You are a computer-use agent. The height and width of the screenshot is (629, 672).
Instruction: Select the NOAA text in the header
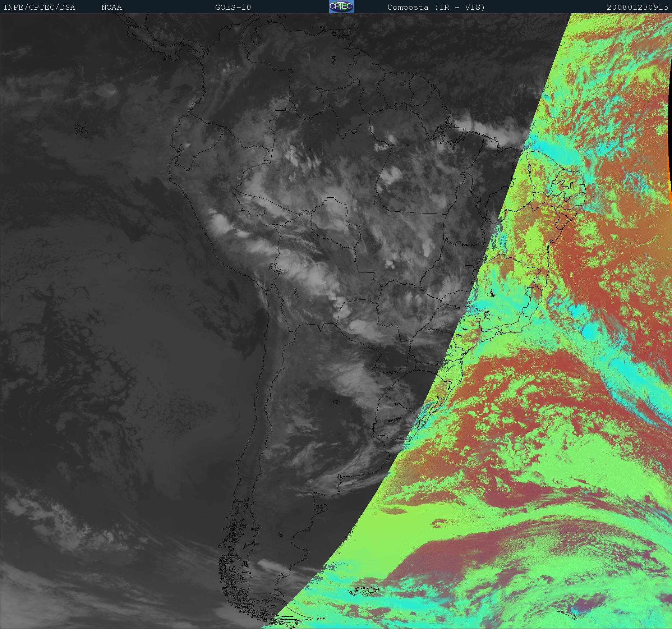coord(111,7)
